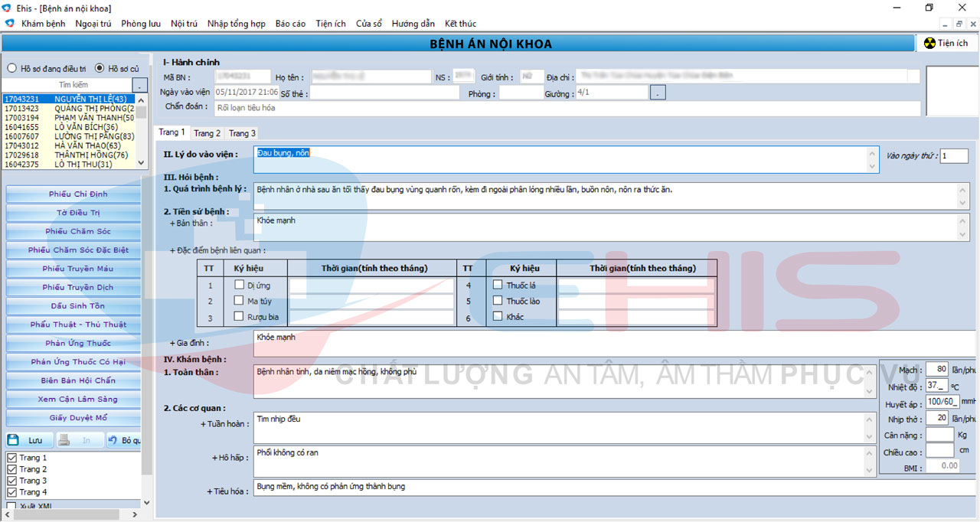Tick the Thuốc lá checkbox
The image size is (980, 522).
(498, 285)
